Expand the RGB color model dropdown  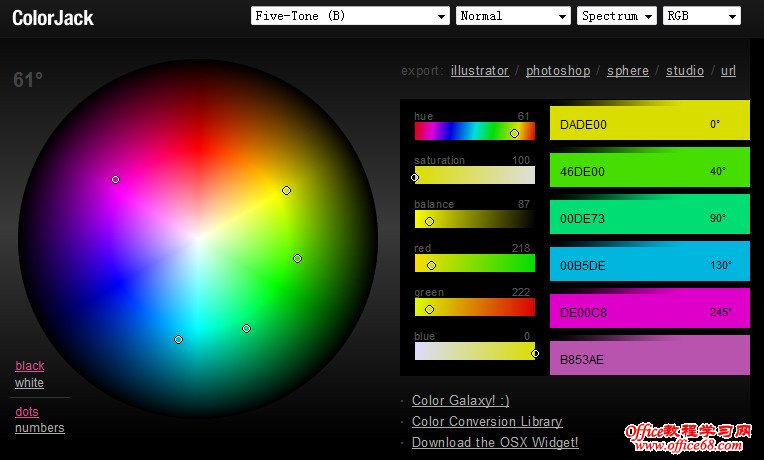[702, 16]
